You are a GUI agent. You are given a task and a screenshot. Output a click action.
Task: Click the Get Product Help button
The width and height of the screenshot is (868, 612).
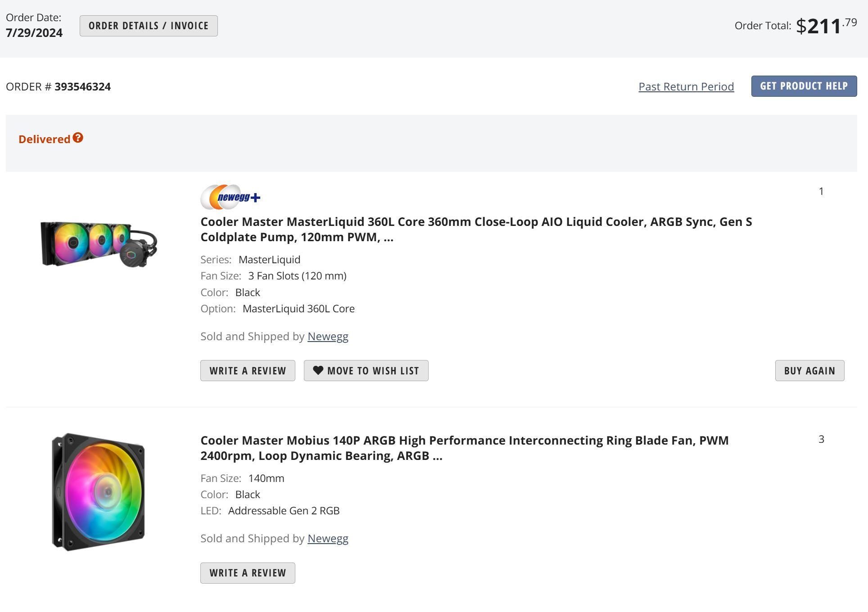coord(804,86)
